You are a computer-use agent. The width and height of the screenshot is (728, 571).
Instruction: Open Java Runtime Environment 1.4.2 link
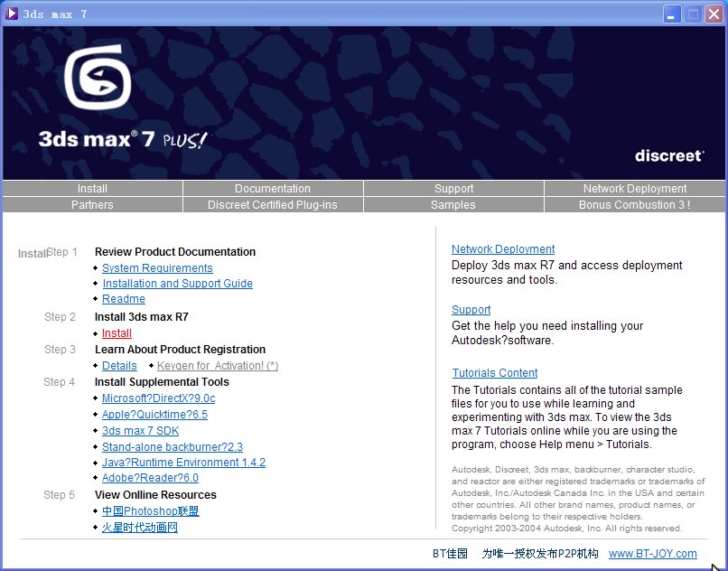(183, 463)
